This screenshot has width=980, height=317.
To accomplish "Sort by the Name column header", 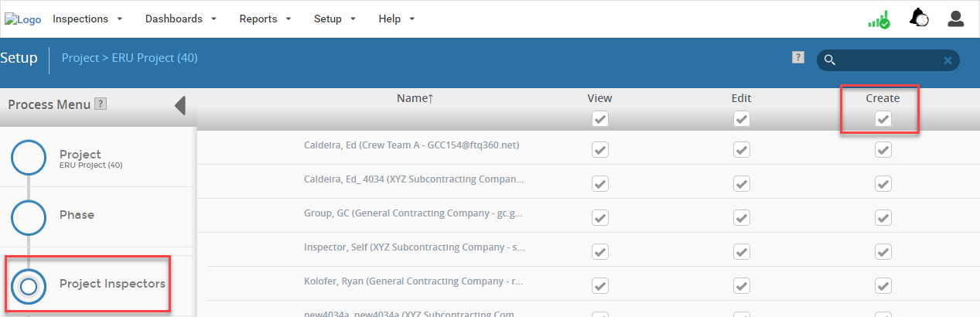I will [415, 98].
